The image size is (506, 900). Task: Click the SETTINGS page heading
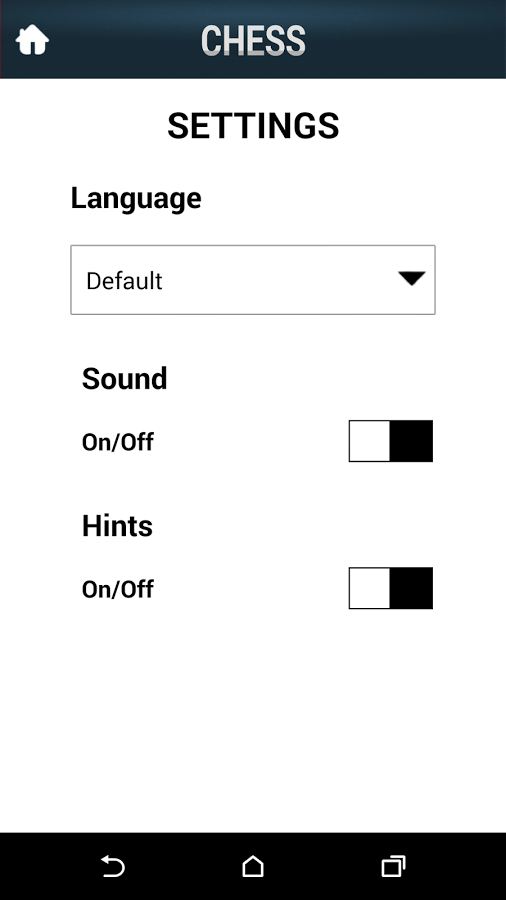(253, 126)
